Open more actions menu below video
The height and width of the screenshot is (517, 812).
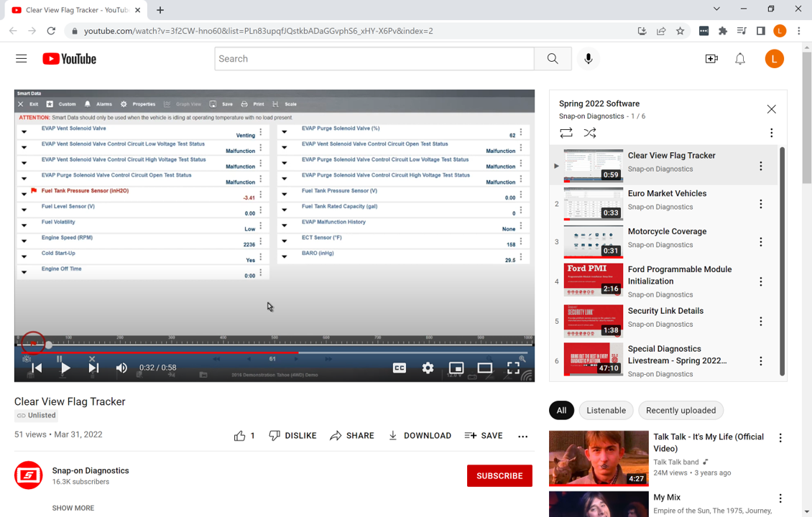pos(522,436)
